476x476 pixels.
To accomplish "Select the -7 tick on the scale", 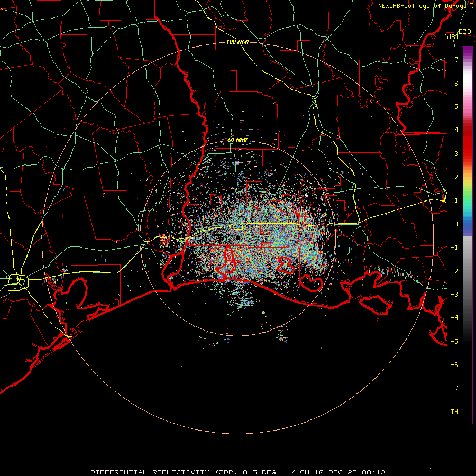I will coord(454,388).
